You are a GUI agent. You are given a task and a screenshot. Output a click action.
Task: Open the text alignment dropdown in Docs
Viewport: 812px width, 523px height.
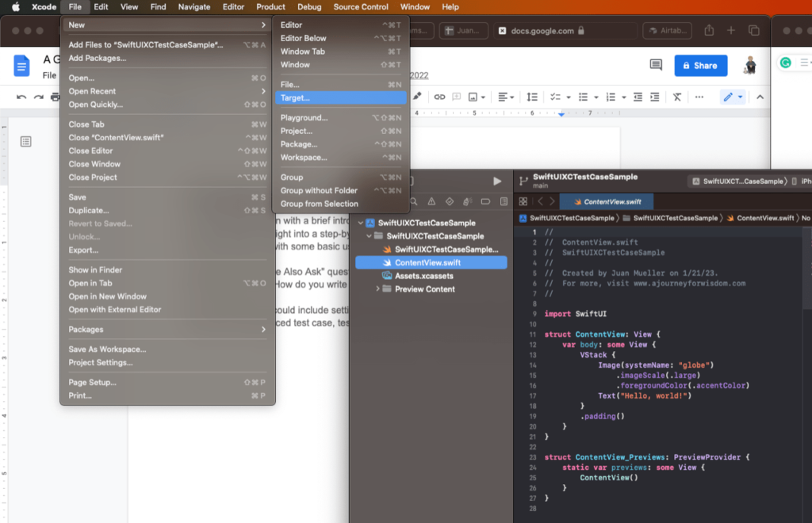(505, 97)
